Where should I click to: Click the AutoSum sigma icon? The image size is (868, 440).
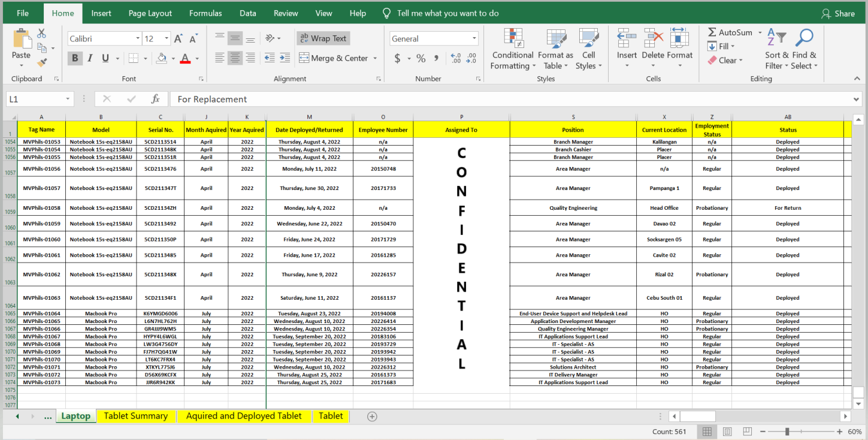click(712, 32)
